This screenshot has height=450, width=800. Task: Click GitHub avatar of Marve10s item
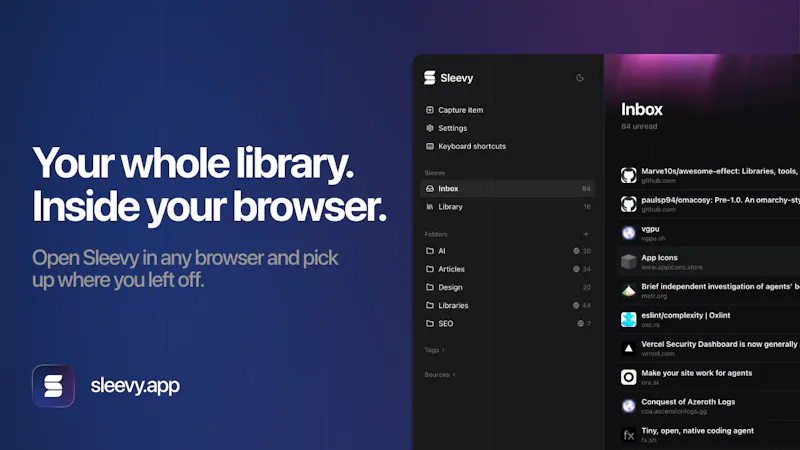(x=629, y=176)
